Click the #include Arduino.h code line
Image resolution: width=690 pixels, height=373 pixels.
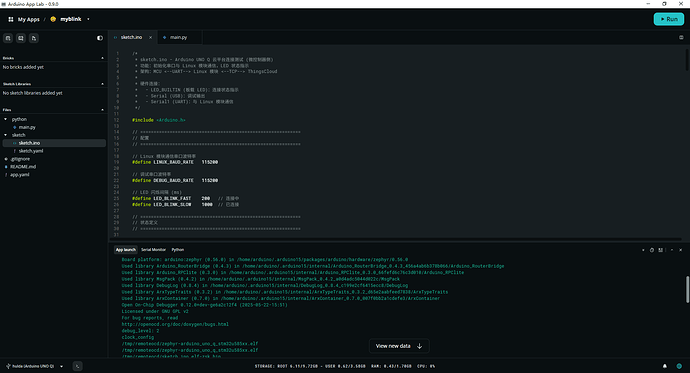pos(159,120)
